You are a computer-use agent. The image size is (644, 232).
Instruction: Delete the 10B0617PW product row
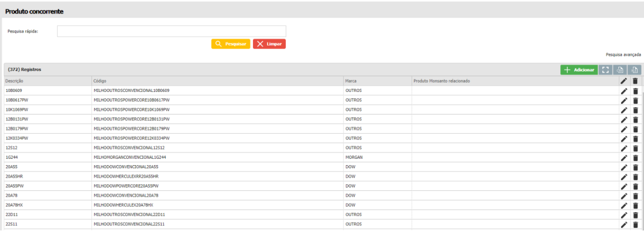pos(635,100)
